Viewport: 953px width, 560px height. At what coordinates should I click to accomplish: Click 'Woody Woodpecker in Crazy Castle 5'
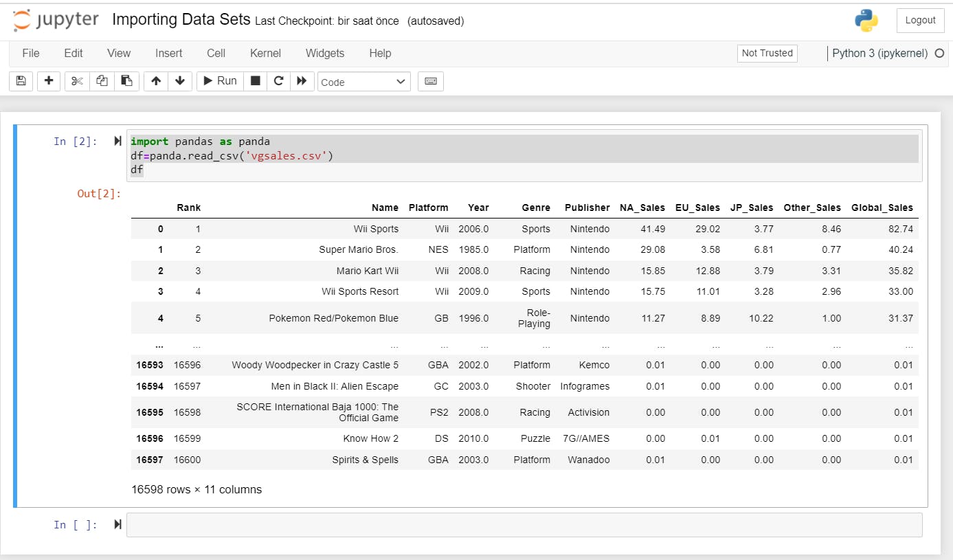click(x=315, y=365)
